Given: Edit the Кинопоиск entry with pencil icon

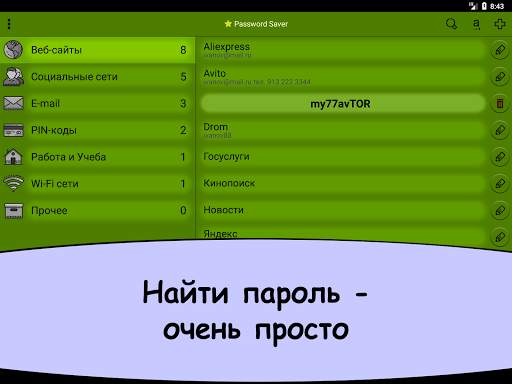Looking at the screenshot, I should (500, 183).
